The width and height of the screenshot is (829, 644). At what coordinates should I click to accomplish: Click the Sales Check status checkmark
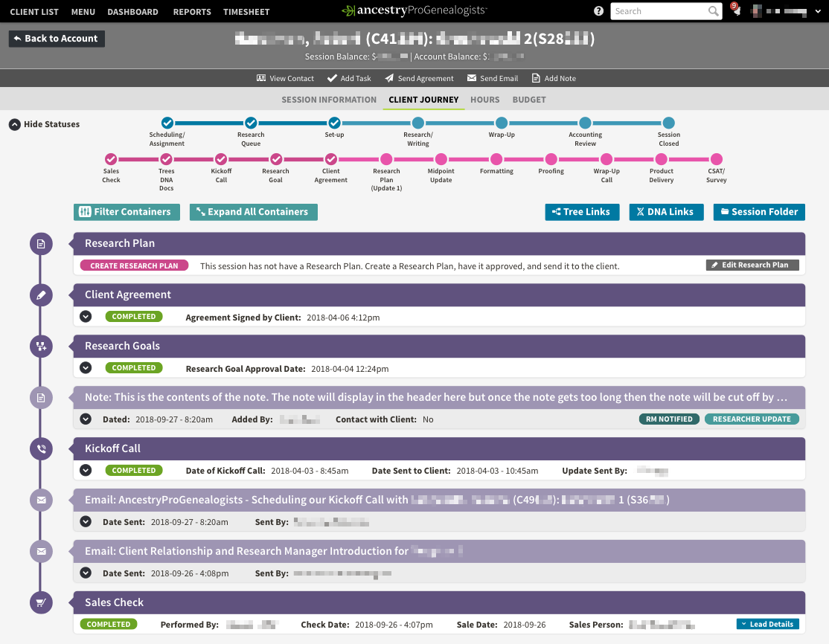coord(111,159)
